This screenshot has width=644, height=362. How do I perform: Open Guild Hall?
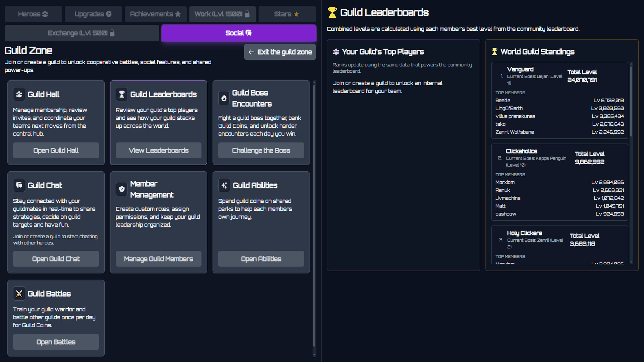[56, 150]
